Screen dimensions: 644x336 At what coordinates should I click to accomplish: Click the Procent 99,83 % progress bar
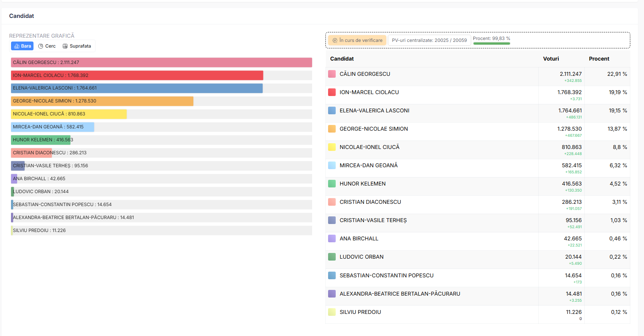[x=491, y=43]
